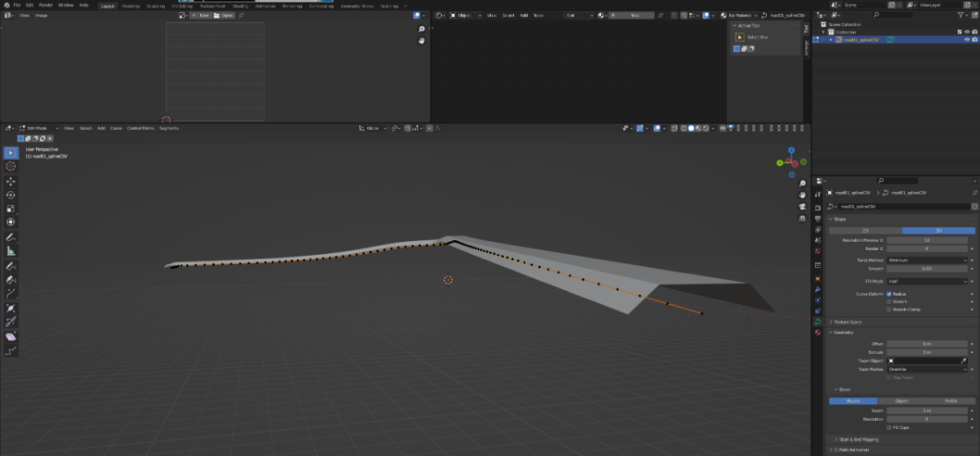Activate the Move tool
Screen dimensions: 980x456
point(11,181)
